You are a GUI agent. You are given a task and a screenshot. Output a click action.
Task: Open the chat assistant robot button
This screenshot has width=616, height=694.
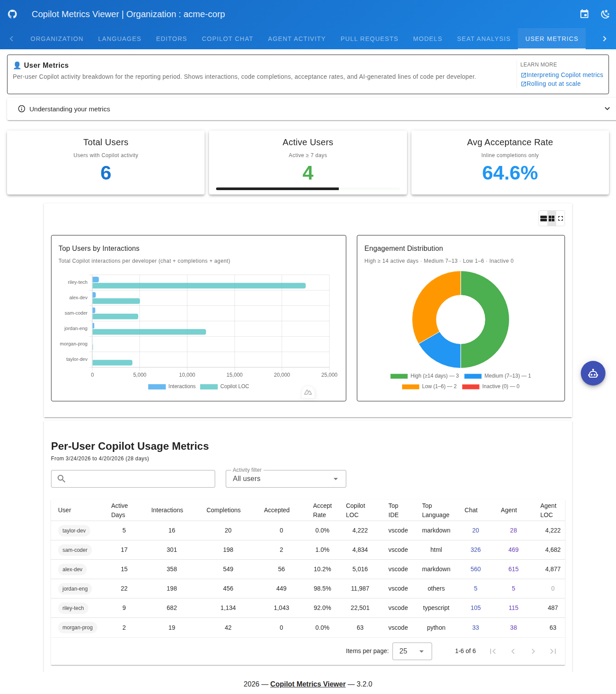click(x=593, y=373)
